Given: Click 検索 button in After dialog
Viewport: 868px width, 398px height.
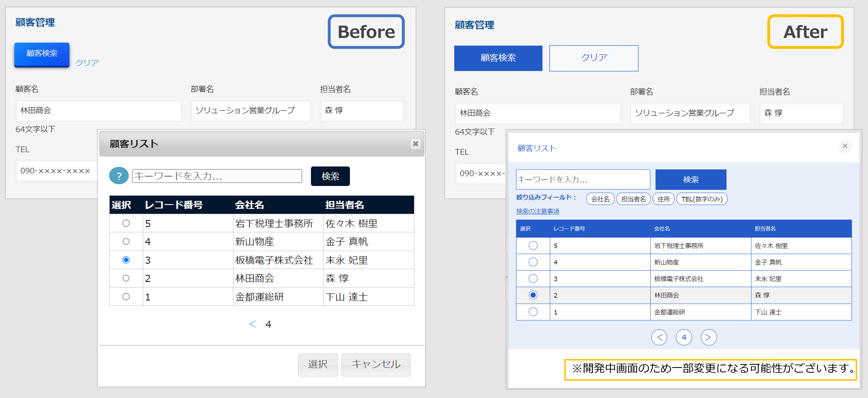Looking at the screenshot, I should (691, 179).
